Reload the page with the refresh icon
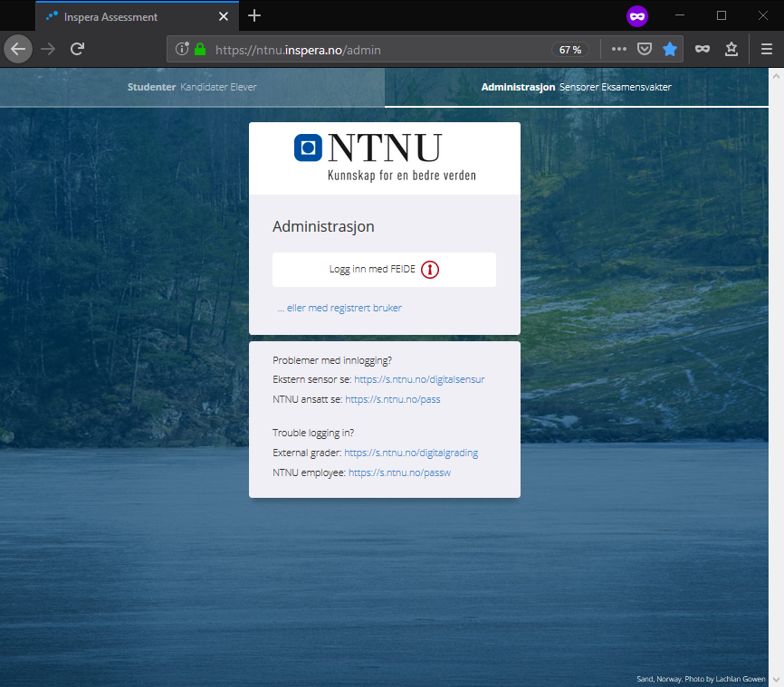 coord(77,49)
